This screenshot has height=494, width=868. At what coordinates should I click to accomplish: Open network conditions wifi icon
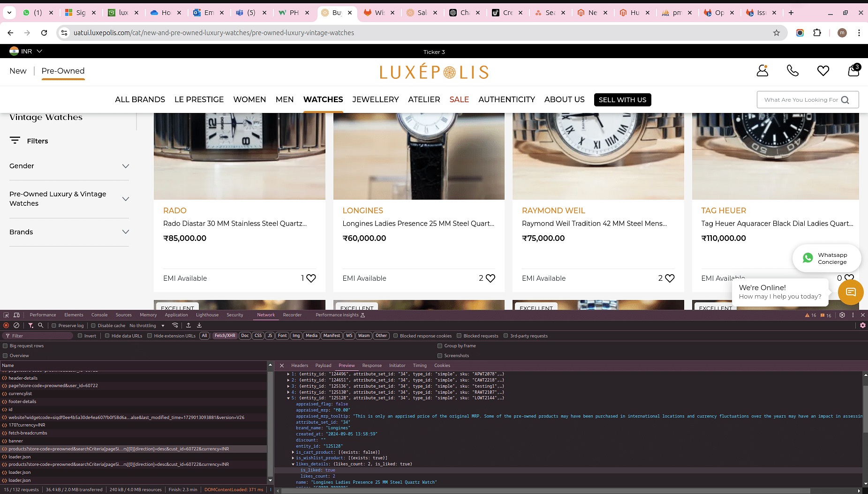tap(175, 325)
